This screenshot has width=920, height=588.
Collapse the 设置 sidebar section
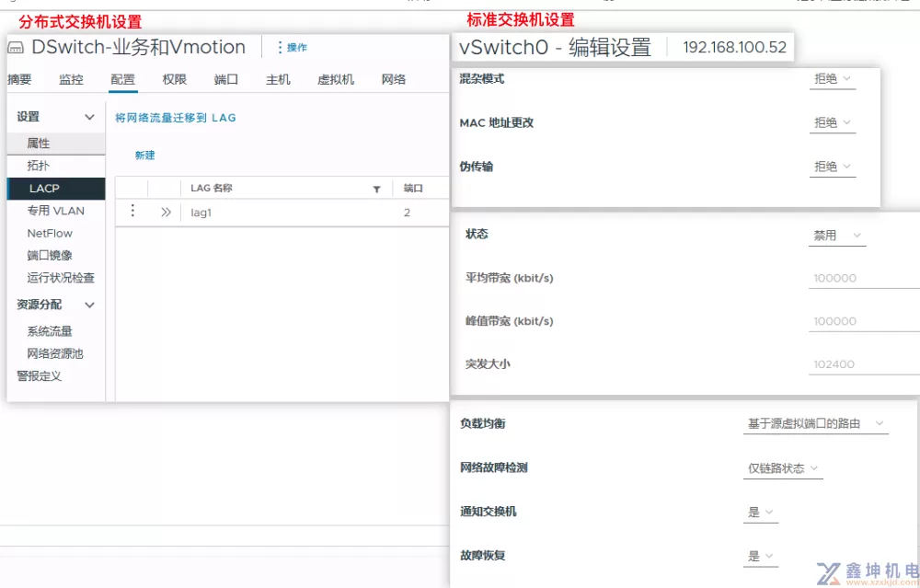90,117
